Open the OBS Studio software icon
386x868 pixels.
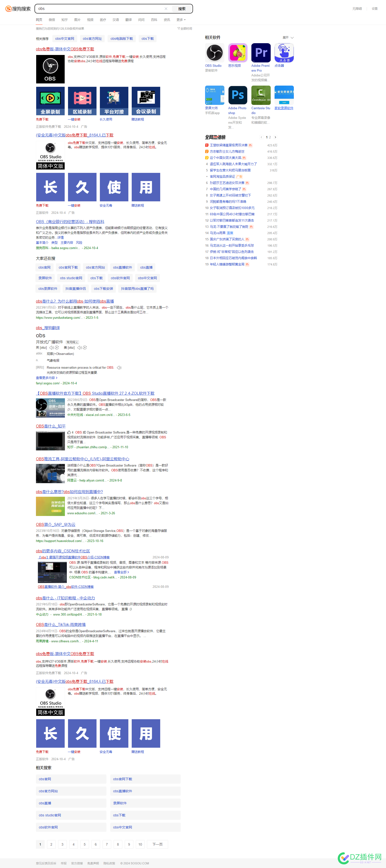[214, 53]
